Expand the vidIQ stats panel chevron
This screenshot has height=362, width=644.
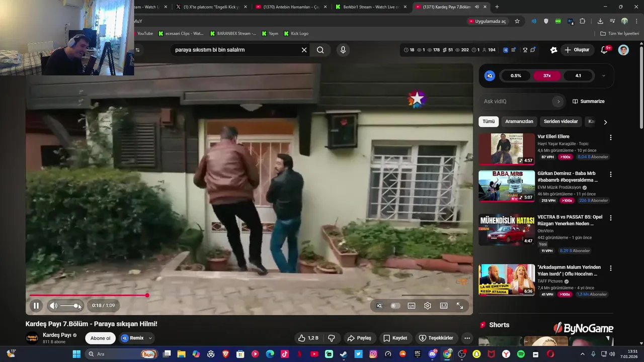pyautogui.click(x=603, y=76)
